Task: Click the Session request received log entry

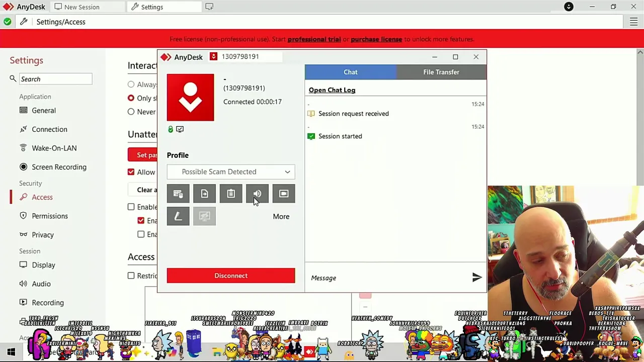Action: tap(353, 114)
